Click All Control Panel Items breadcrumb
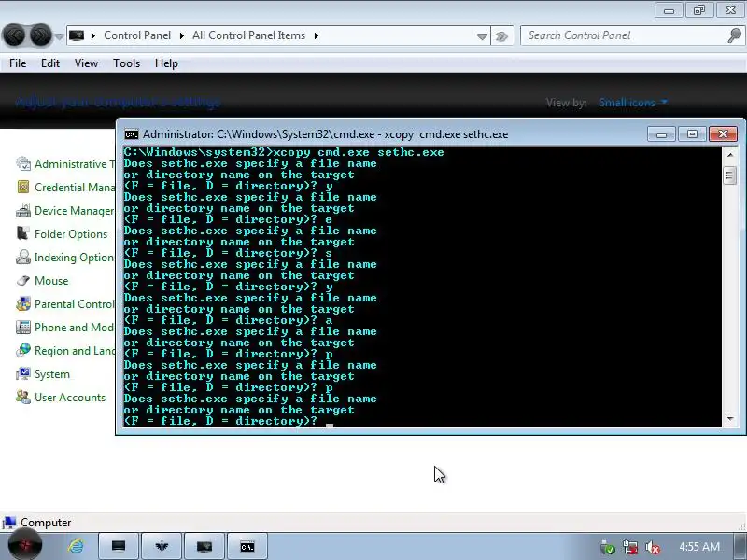The width and height of the screenshot is (747, 560). pos(248,35)
